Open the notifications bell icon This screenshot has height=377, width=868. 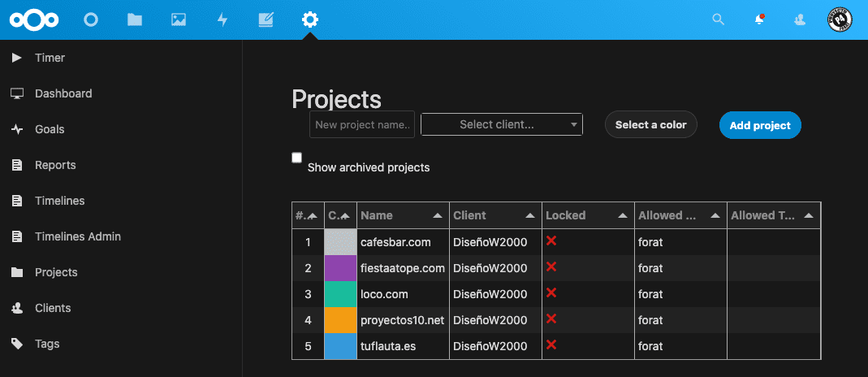tap(759, 19)
